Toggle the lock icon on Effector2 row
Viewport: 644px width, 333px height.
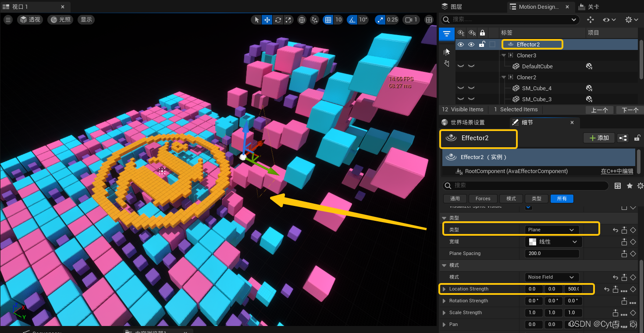pos(482,44)
